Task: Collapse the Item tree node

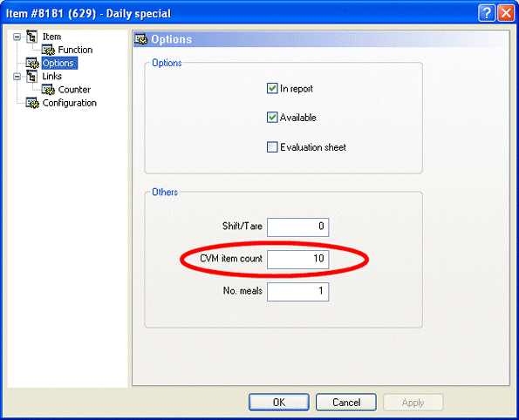Action: 17,37
